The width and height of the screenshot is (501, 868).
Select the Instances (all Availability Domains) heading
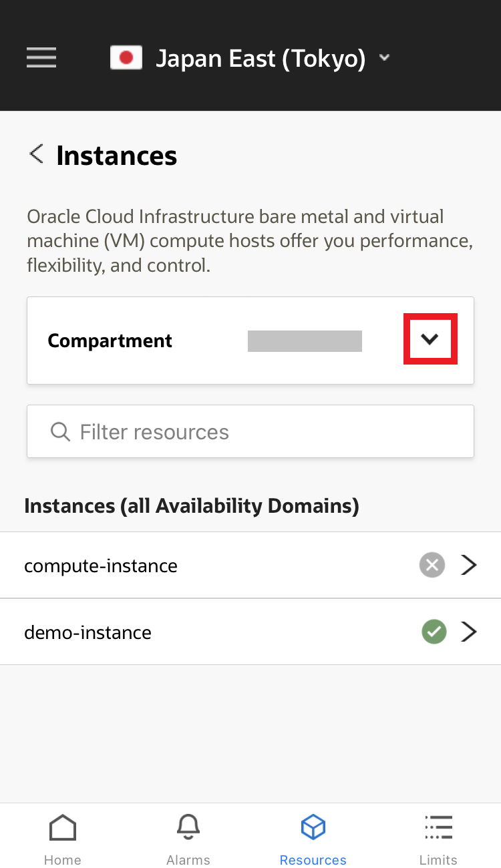(192, 506)
